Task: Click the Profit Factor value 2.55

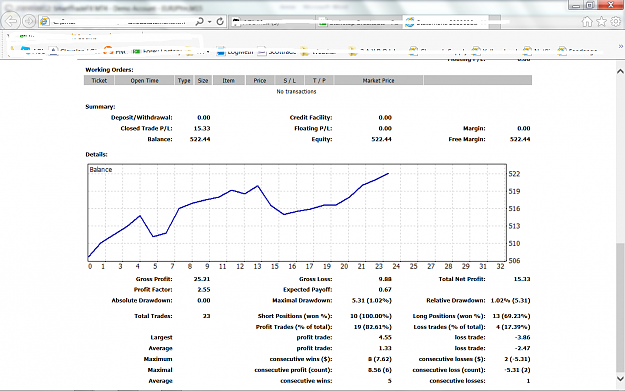Action: pos(204,290)
